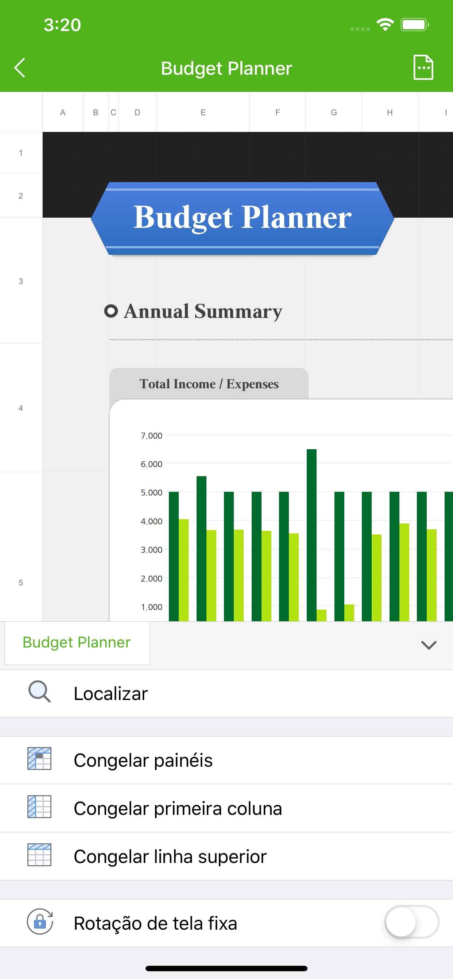
Task: Select column F header
Action: pos(278,112)
